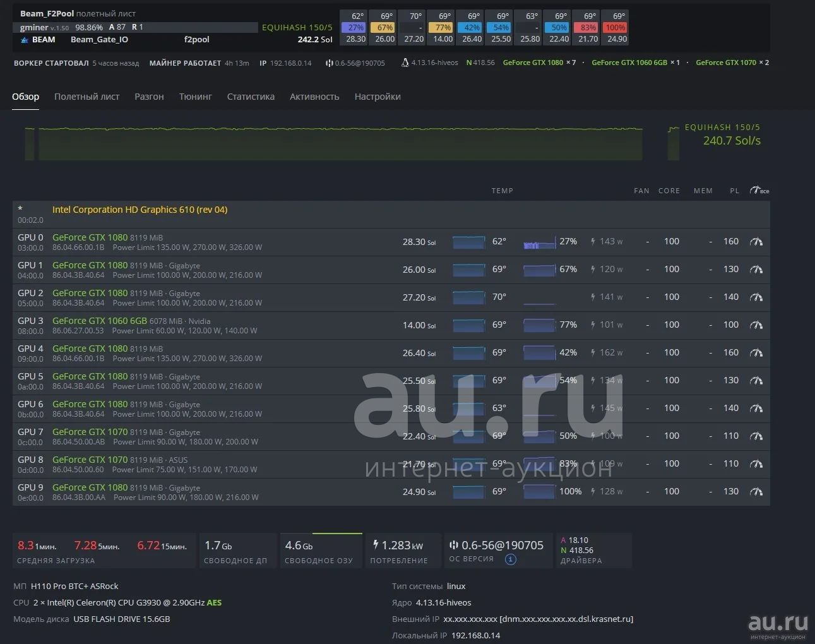Click power bolt icon next to 1.283 kW
The width and height of the screenshot is (815, 644).
pos(376,544)
